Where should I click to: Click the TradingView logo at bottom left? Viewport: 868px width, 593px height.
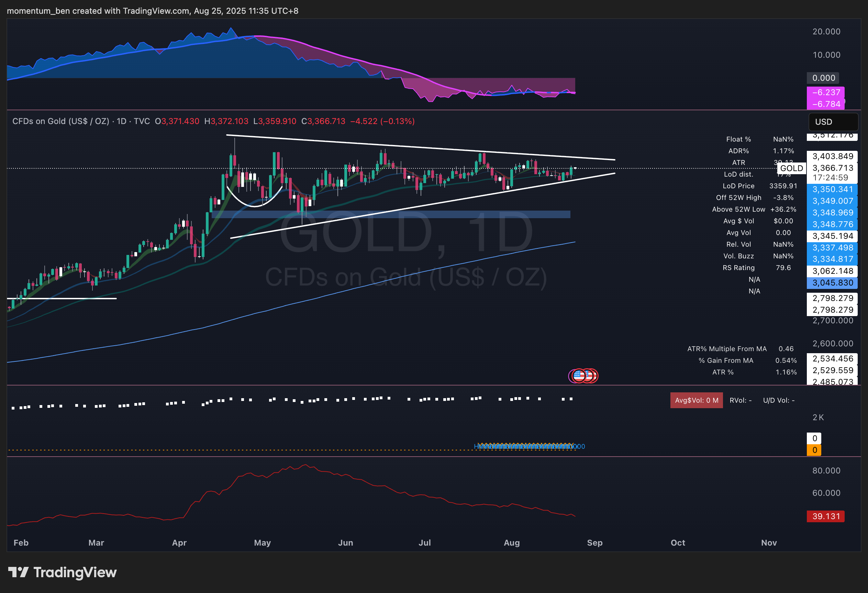63,572
